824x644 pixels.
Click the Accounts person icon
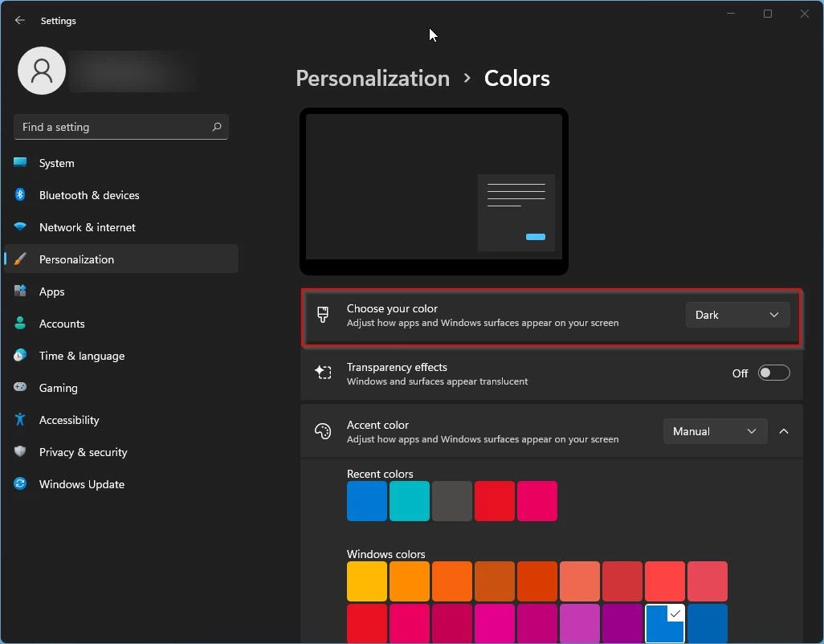20,323
